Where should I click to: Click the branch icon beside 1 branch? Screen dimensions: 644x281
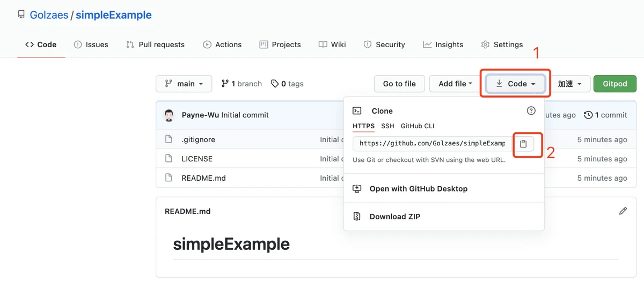225,84
